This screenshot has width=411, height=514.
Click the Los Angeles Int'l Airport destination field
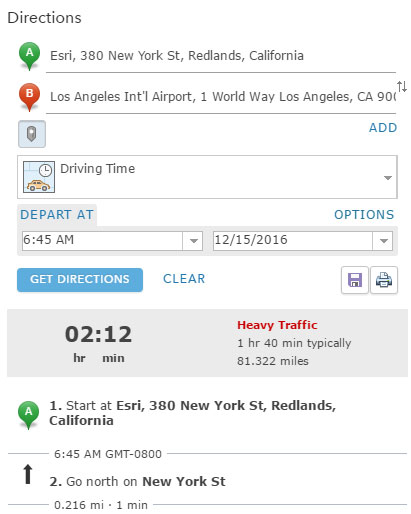pos(221,97)
